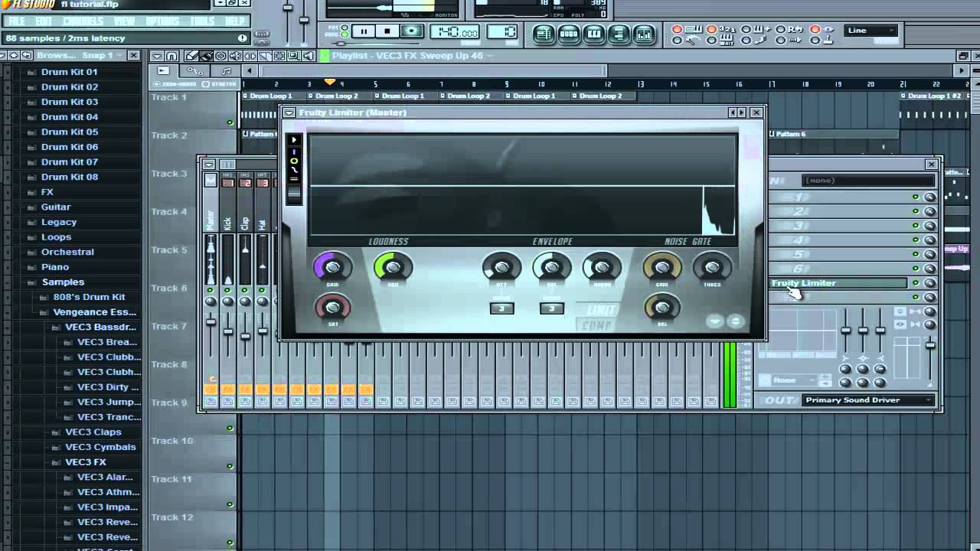Click effect slot 5 mix level knob
Image resolution: width=980 pixels, height=551 pixels.
click(929, 255)
